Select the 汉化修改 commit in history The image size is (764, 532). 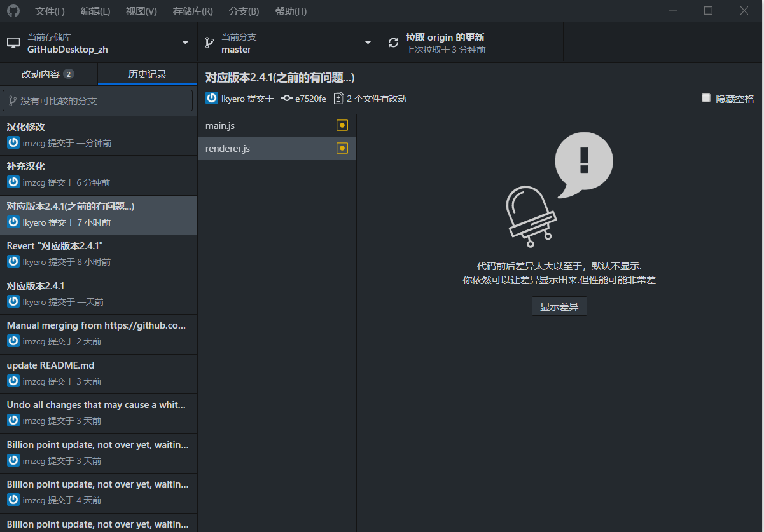[99, 135]
